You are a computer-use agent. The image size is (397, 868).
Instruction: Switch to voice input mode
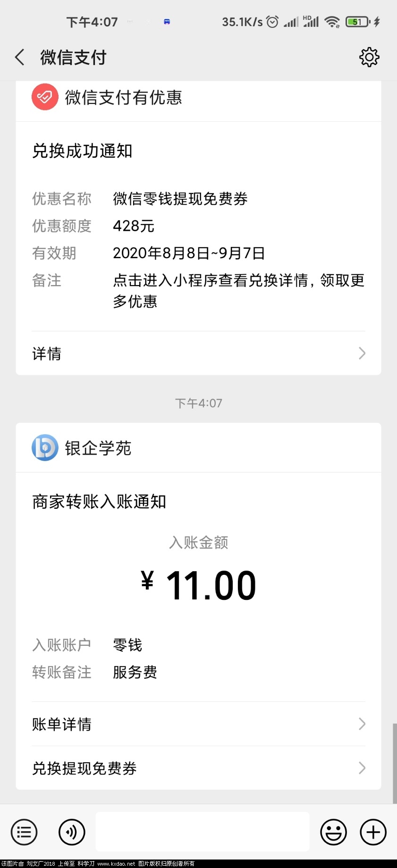point(72,832)
